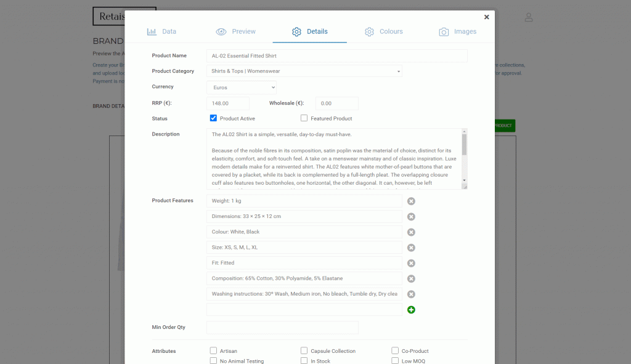Close the product dialog with X
Image resolution: width=631 pixels, height=364 pixels.
487,17
